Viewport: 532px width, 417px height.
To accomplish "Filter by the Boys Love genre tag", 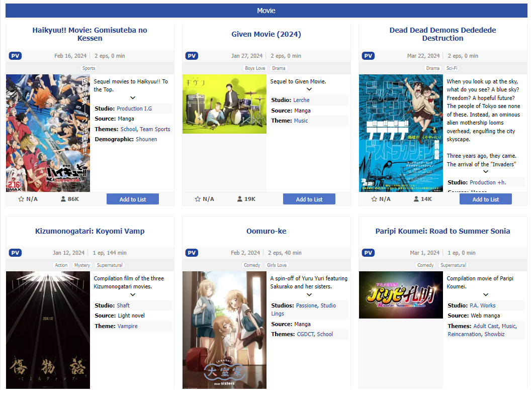I will [x=255, y=68].
